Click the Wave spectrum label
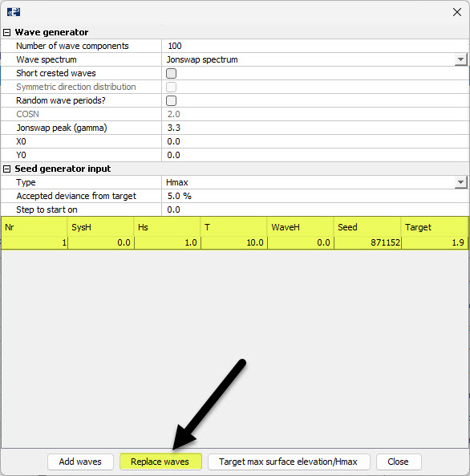 point(47,59)
